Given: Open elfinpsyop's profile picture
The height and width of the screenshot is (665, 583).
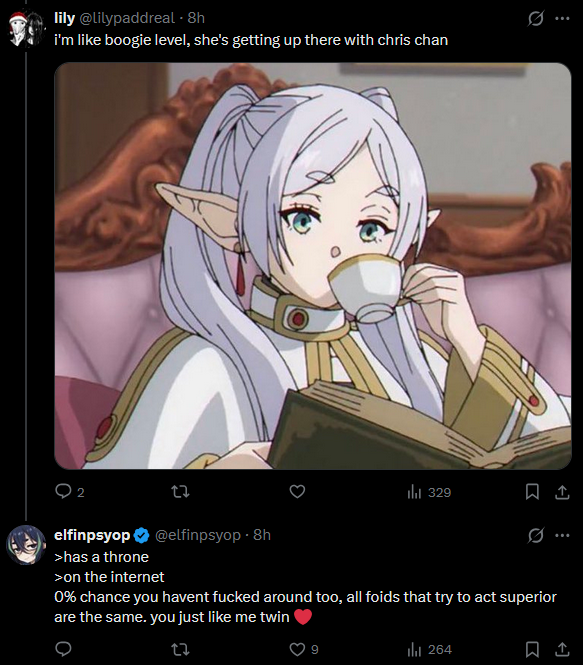Looking at the screenshot, I should pyautogui.click(x=26, y=545).
